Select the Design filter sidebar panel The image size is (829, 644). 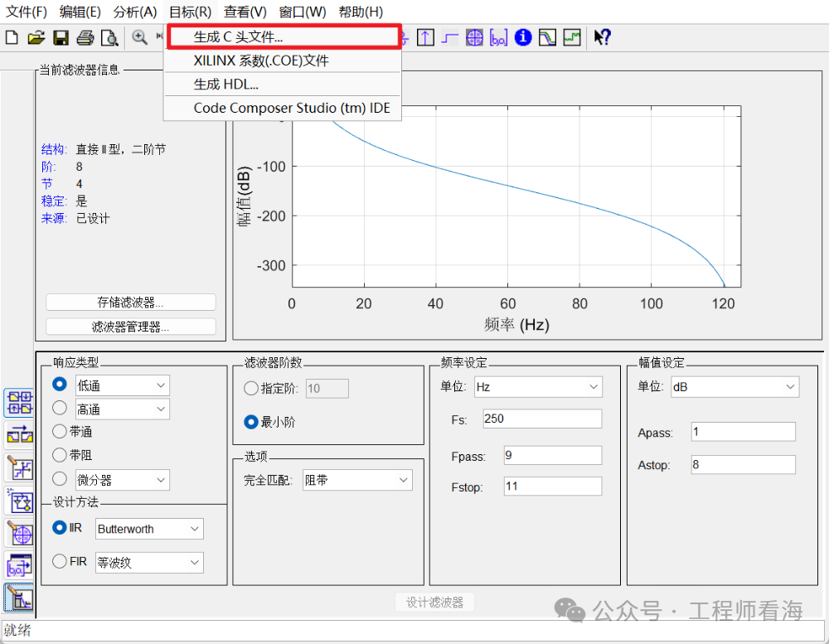20,598
